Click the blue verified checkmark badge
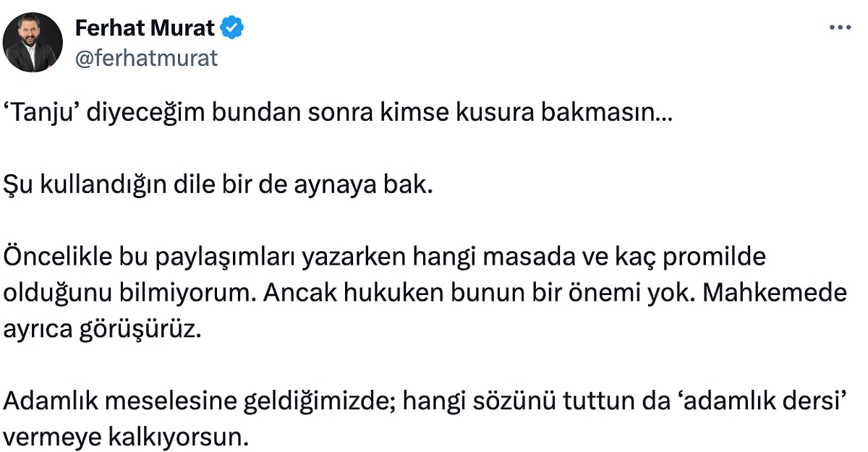 pos(232,28)
